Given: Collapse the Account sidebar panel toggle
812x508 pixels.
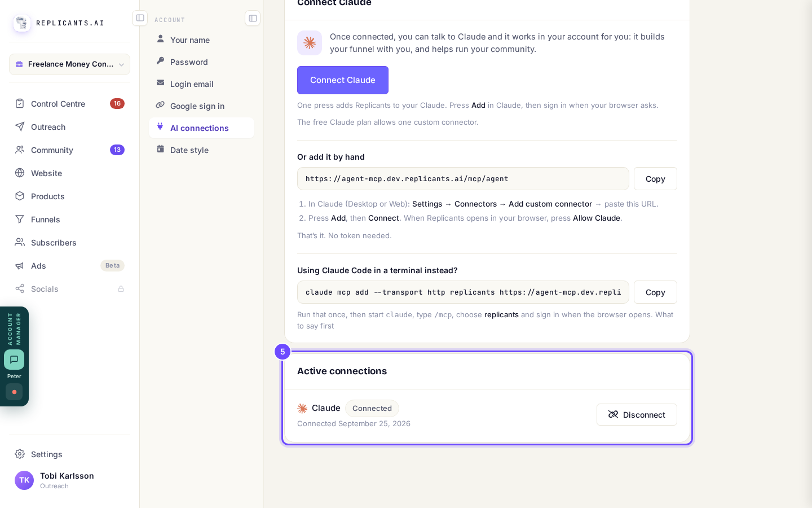Looking at the screenshot, I should (253, 18).
